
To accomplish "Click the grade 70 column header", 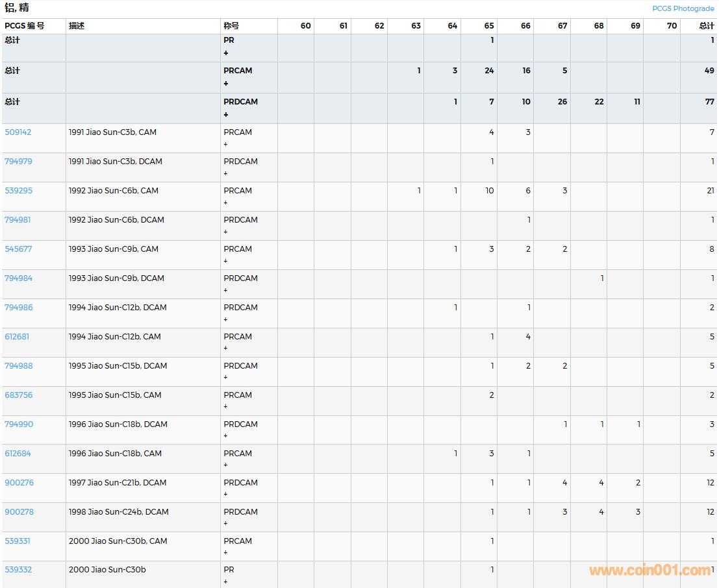I will (671, 26).
